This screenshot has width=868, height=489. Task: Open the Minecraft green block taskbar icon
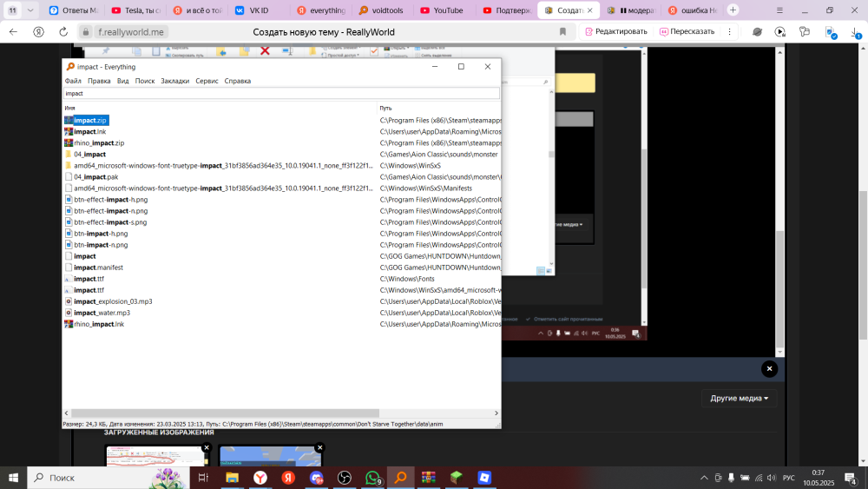457,478
